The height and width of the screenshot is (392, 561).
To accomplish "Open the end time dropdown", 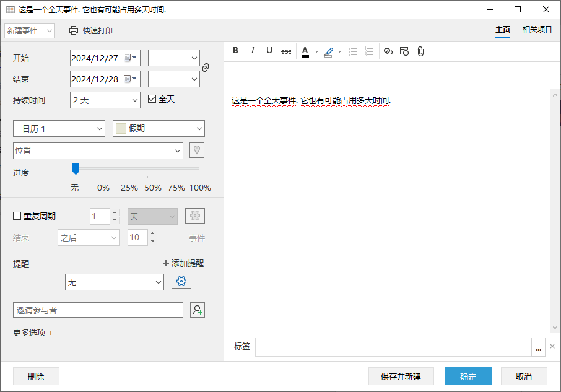I will click(194, 79).
